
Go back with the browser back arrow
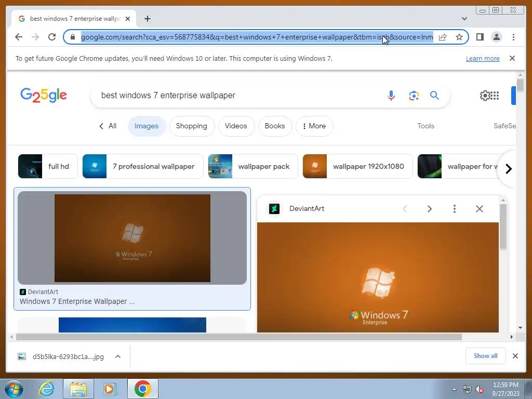pyautogui.click(x=19, y=37)
